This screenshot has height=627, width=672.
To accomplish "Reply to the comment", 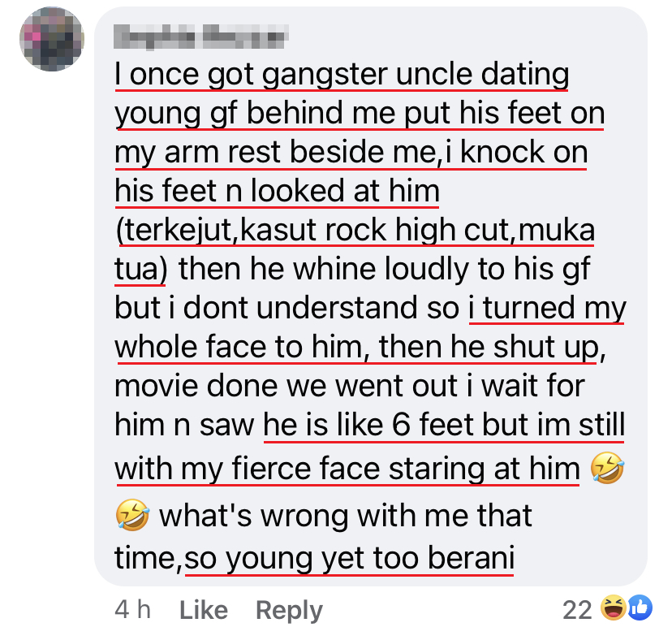I will pos(289,610).
